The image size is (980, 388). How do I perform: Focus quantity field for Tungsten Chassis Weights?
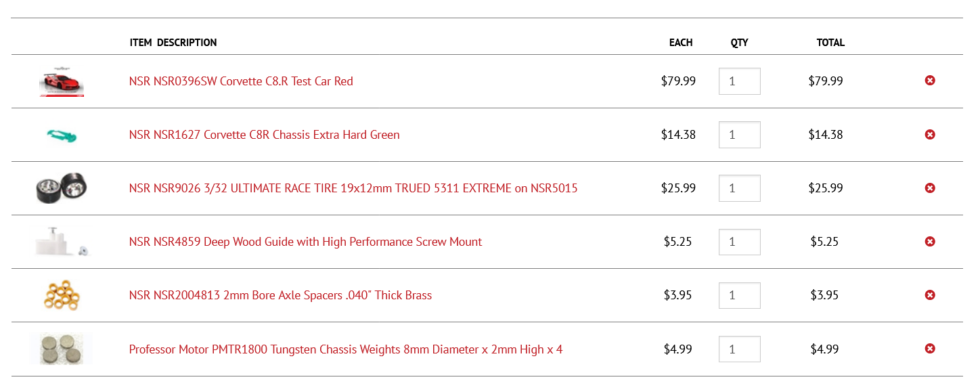click(740, 349)
